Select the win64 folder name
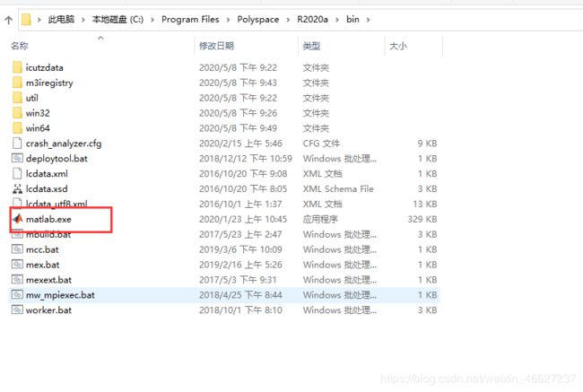 pos(38,128)
